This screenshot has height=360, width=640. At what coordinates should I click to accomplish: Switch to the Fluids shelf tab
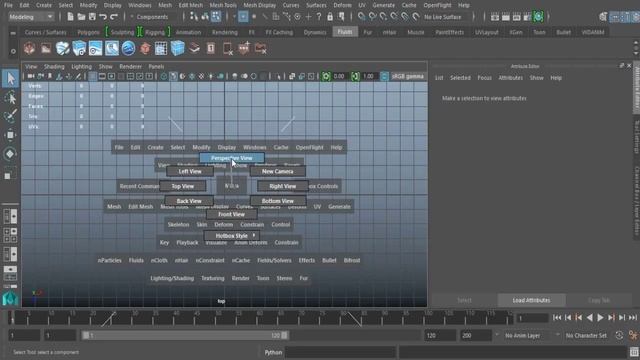pyautogui.click(x=344, y=32)
